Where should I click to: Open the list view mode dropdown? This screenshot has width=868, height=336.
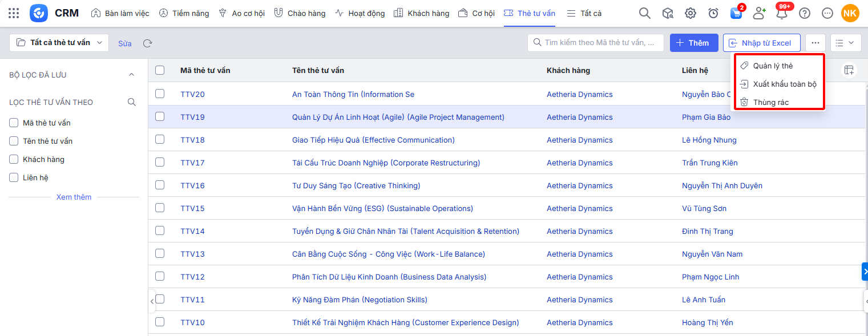[x=846, y=43]
